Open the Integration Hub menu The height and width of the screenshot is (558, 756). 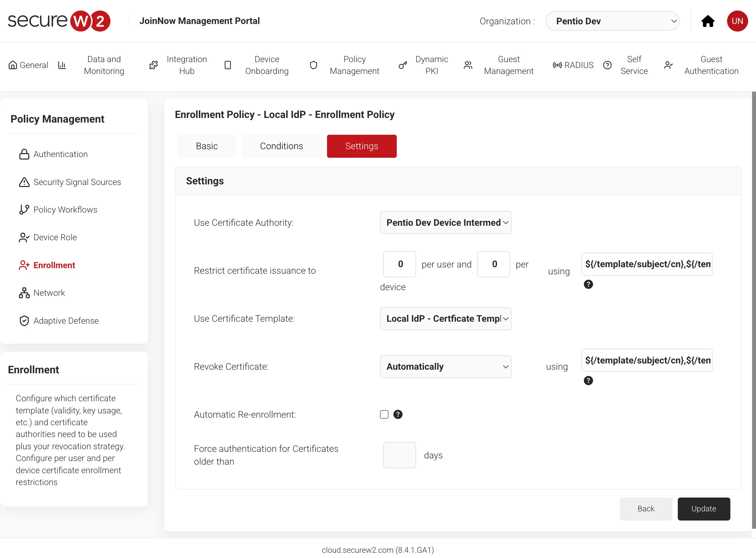[186, 65]
